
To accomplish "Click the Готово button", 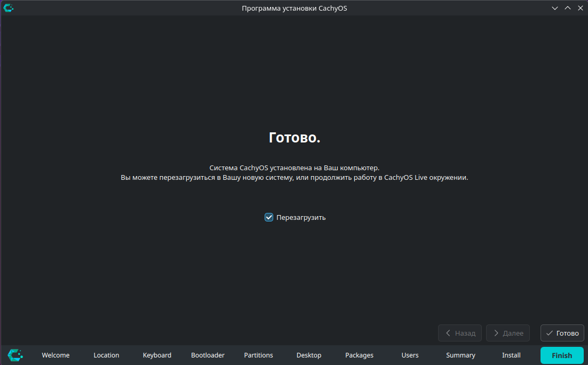I will 562,333.
